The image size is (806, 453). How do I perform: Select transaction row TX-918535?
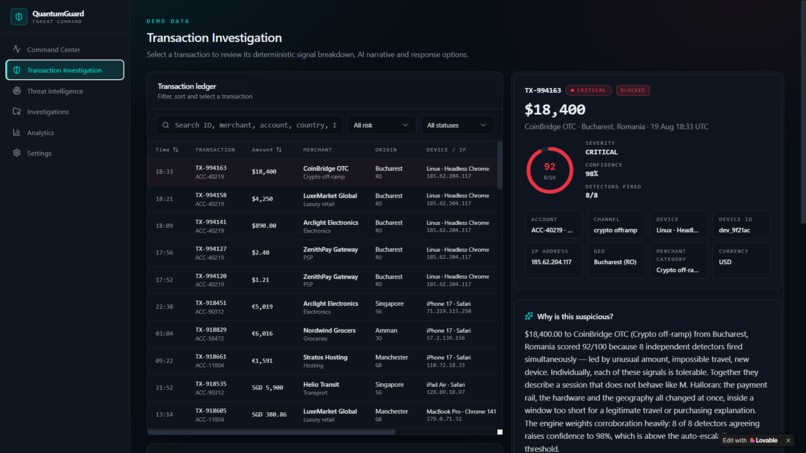(322, 388)
